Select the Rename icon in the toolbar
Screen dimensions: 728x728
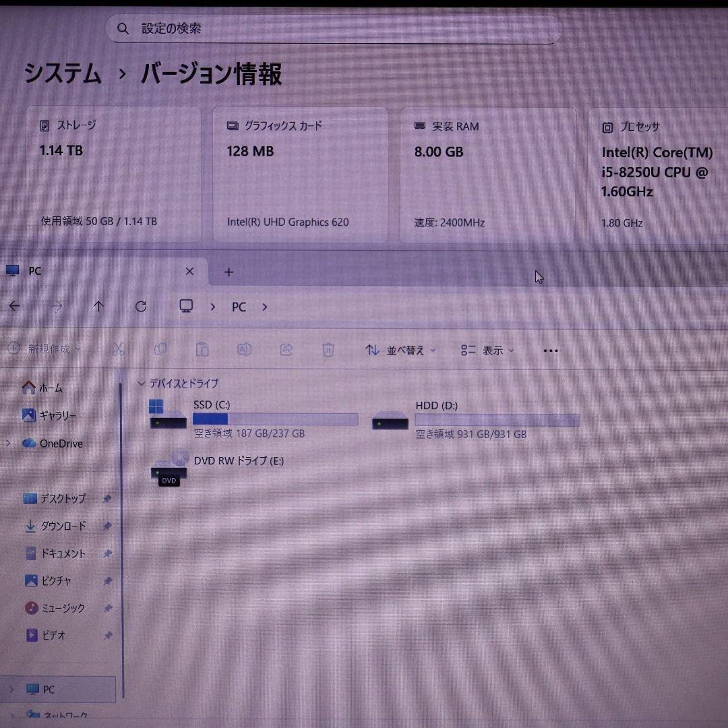(x=244, y=350)
